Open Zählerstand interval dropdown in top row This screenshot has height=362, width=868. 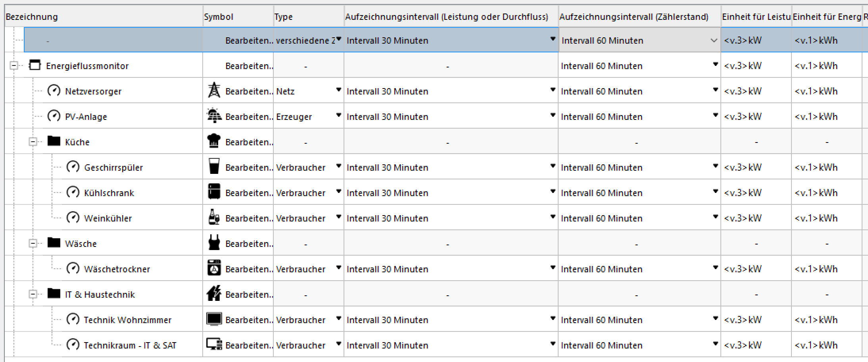[714, 40]
